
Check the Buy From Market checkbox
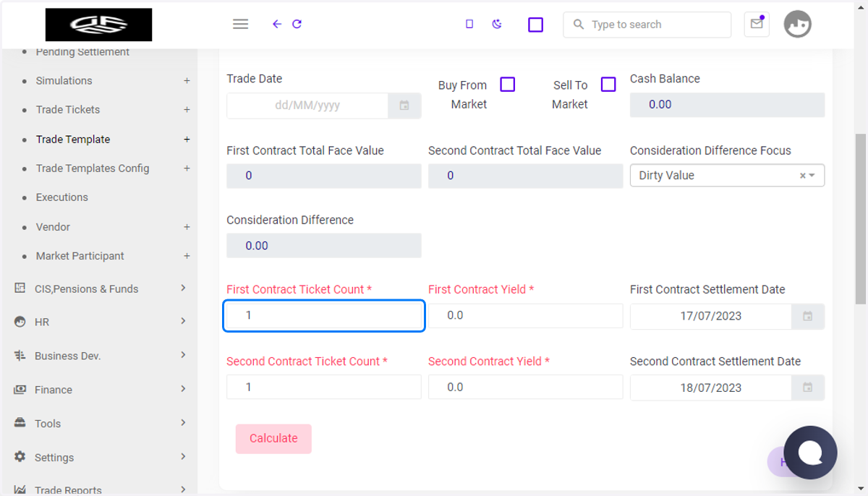[x=508, y=85]
